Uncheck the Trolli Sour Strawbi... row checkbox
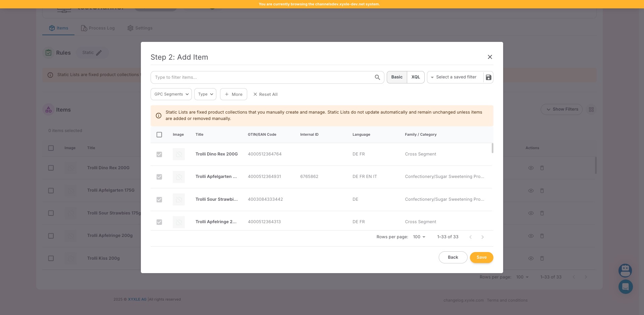 (x=159, y=200)
